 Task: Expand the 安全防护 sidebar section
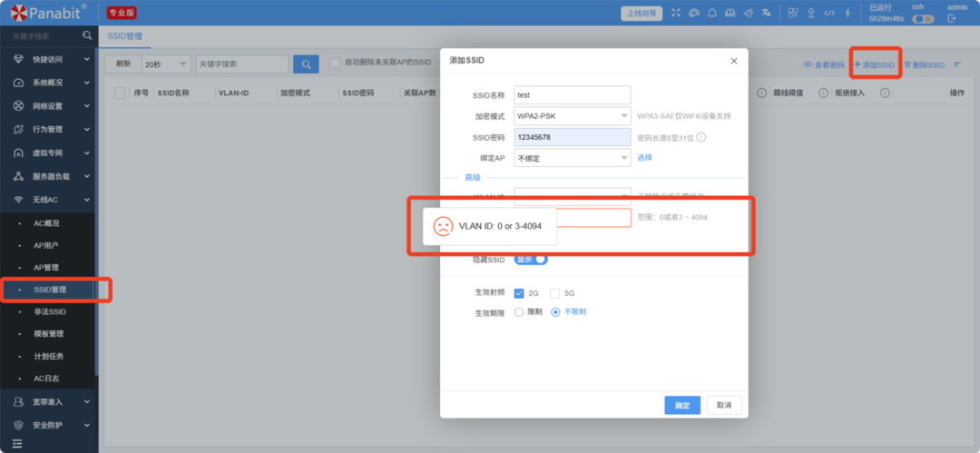tap(87, 425)
